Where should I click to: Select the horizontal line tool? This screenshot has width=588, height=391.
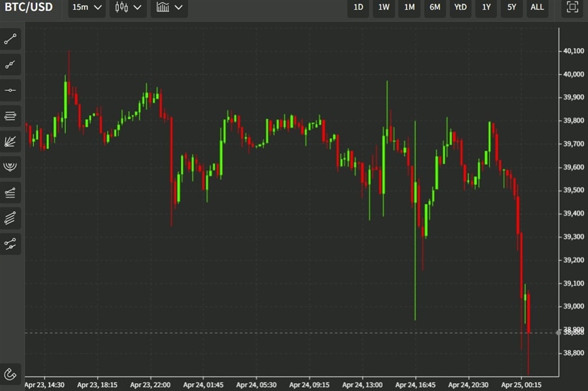point(10,90)
